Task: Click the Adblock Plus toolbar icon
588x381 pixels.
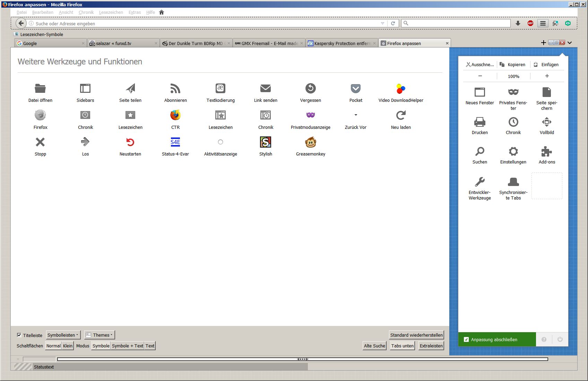Action: coord(530,23)
